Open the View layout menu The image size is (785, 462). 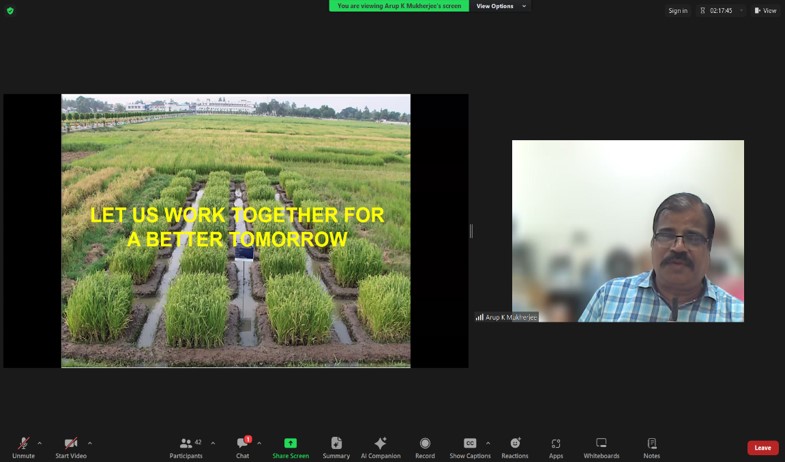tap(765, 10)
